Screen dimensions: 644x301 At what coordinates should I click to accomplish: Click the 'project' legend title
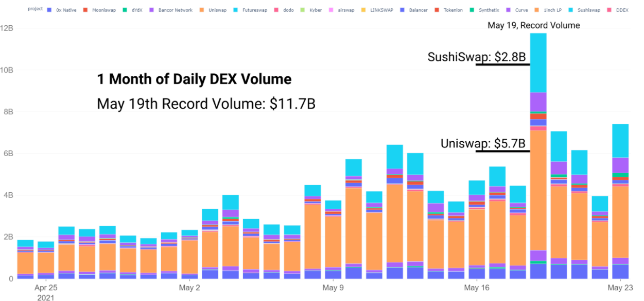click(x=35, y=9)
